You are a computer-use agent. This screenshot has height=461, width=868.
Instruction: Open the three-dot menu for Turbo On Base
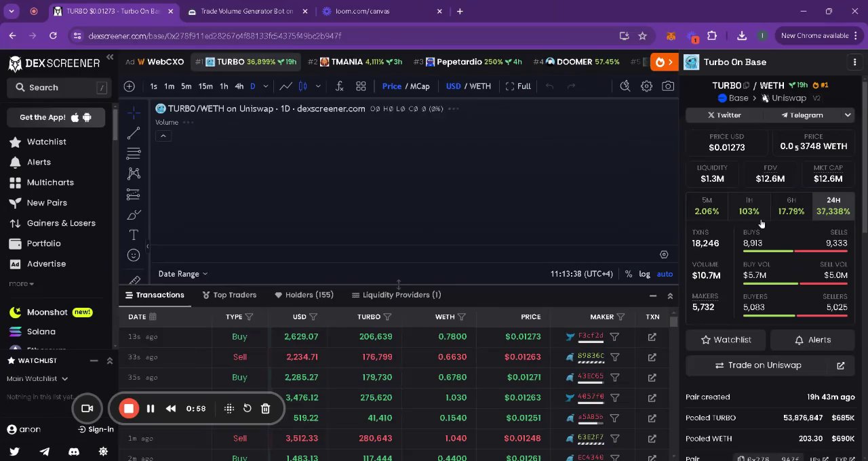(x=854, y=62)
